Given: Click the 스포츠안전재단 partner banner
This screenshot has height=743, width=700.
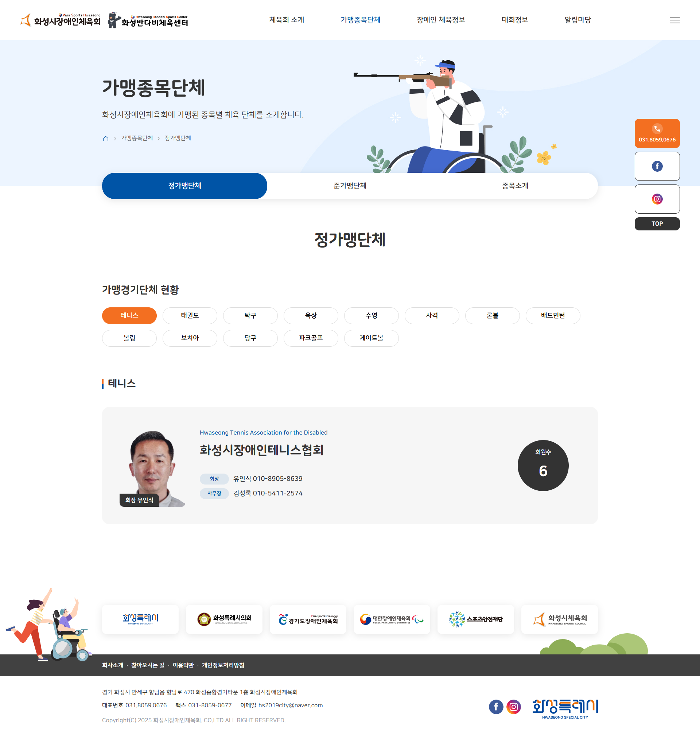Looking at the screenshot, I should tap(475, 619).
